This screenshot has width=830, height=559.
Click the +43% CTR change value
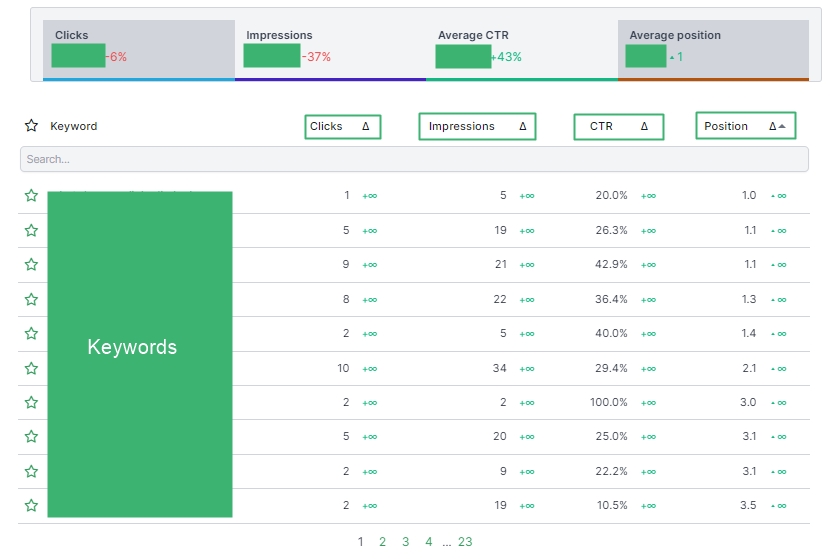507,57
